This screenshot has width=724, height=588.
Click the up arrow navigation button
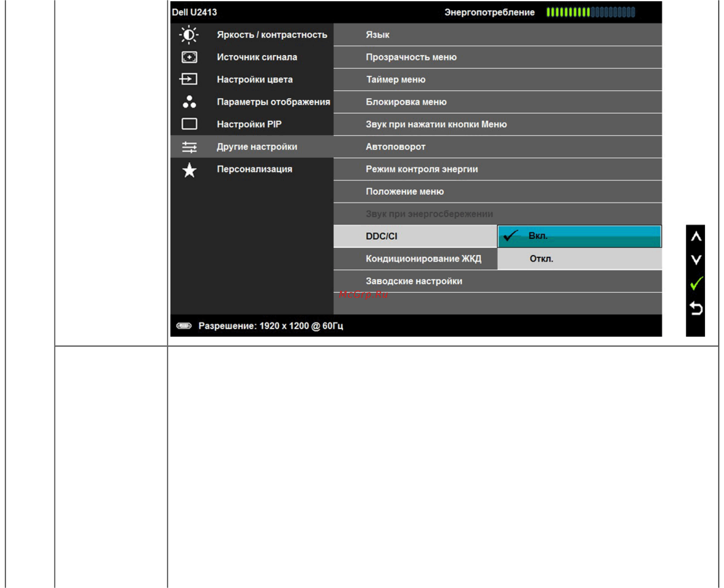(x=695, y=236)
